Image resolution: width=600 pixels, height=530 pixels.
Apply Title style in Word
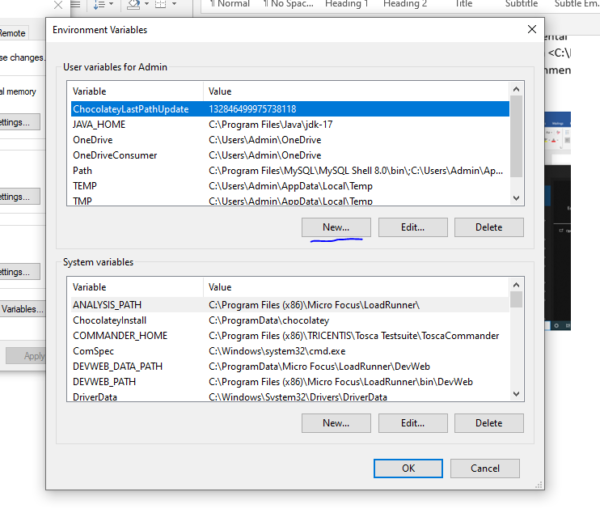464,4
